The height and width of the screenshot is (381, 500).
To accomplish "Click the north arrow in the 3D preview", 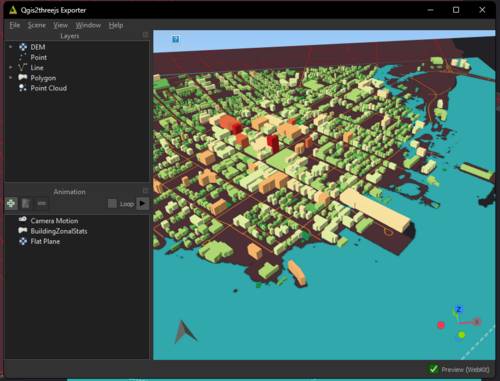I will pos(184,333).
